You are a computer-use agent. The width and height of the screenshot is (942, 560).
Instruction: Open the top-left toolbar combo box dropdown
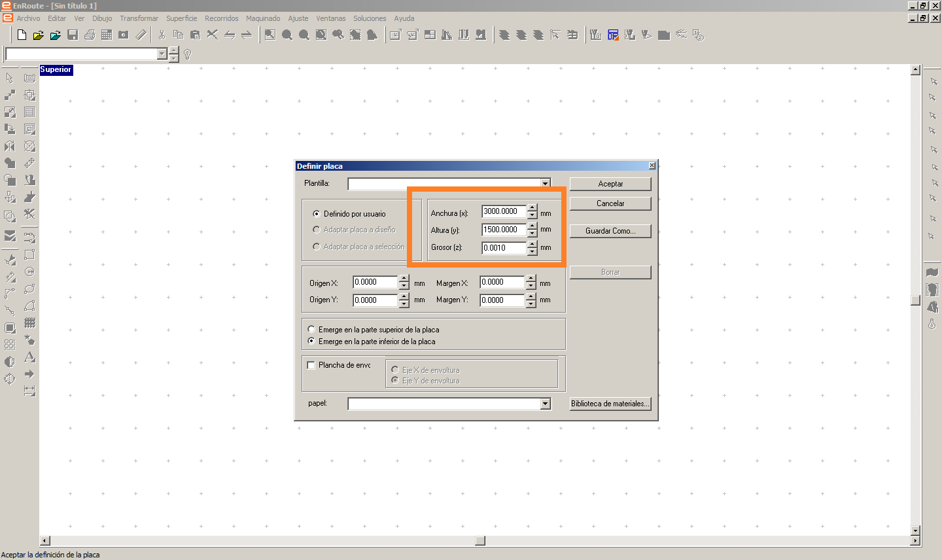coord(162,54)
